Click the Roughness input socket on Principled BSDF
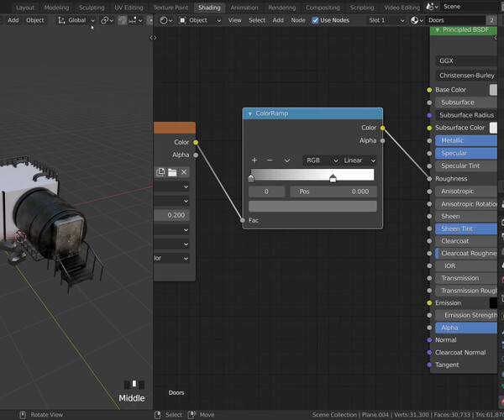 [x=429, y=179]
